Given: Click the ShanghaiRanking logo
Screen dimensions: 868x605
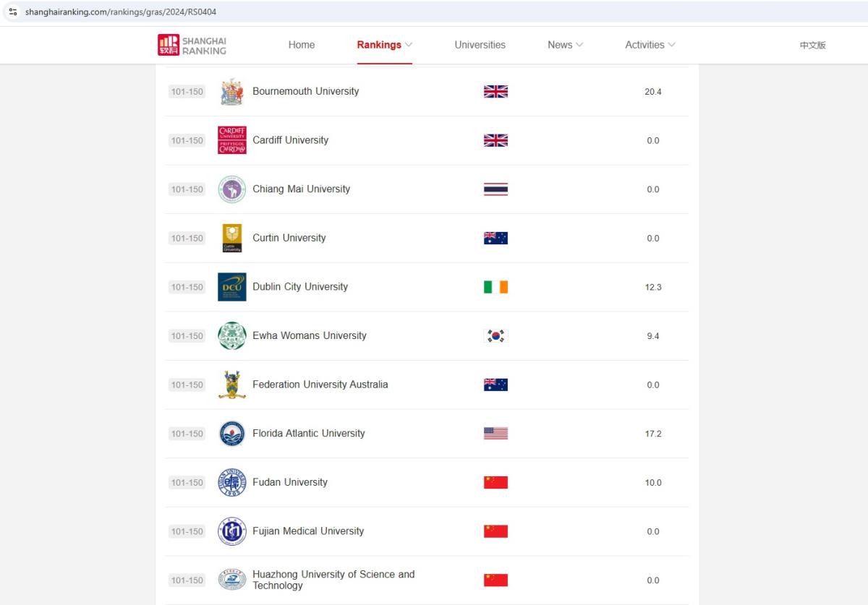Looking at the screenshot, I should click(192, 45).
